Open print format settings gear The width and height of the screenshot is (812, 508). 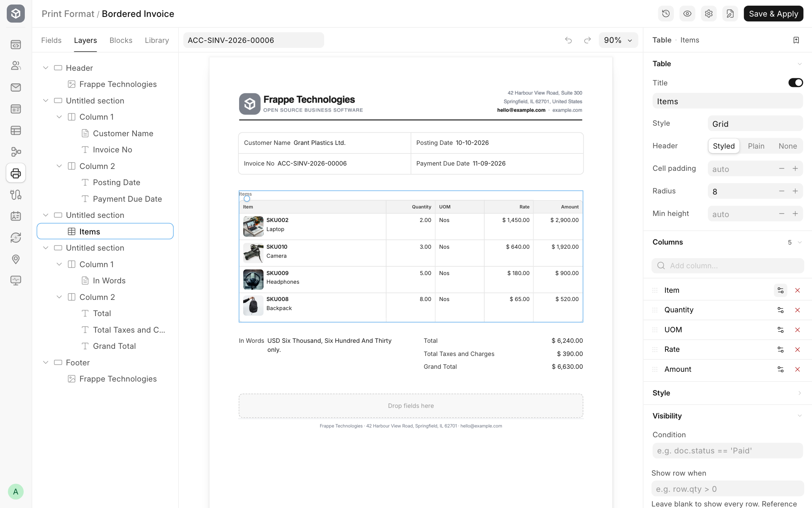pyautogui.click(x=709, y=14)
